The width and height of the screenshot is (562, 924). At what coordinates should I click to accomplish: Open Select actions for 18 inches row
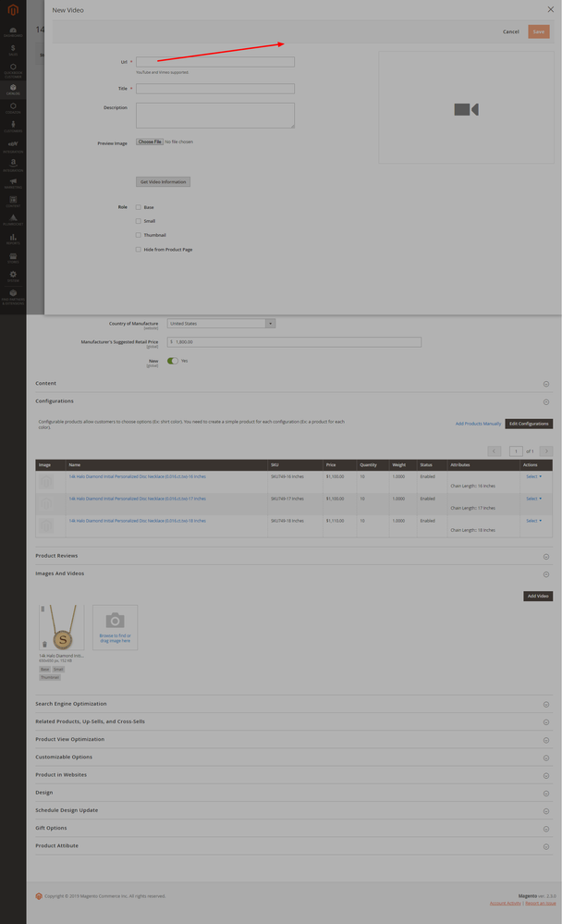[x=533, y=521]
